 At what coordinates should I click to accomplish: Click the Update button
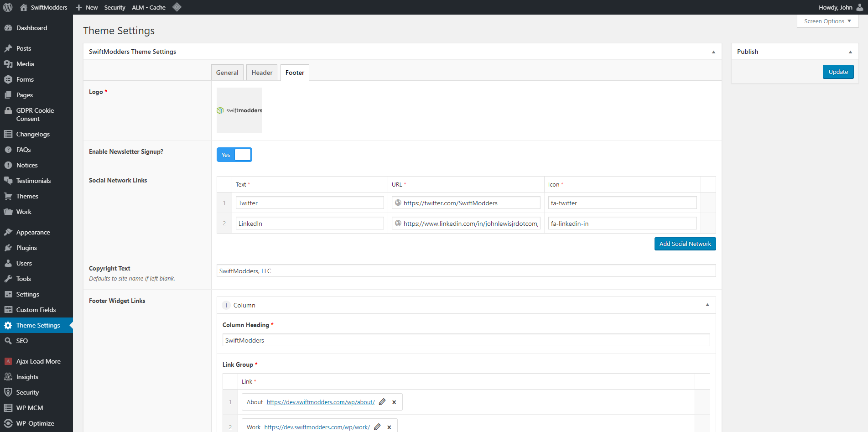[x=838, y=72]
